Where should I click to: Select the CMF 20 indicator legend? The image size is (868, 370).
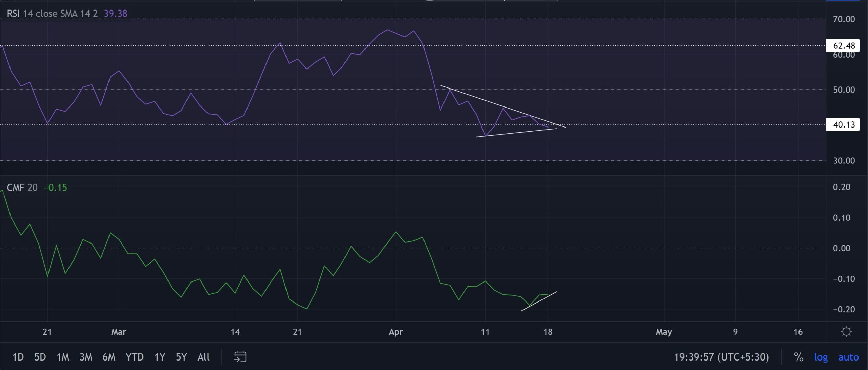[x=22, y=187]
